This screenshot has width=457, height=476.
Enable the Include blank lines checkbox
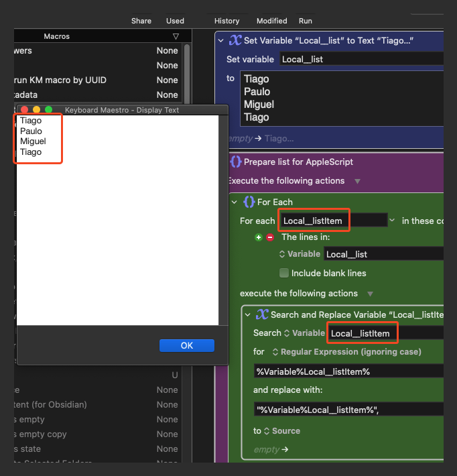284,273
